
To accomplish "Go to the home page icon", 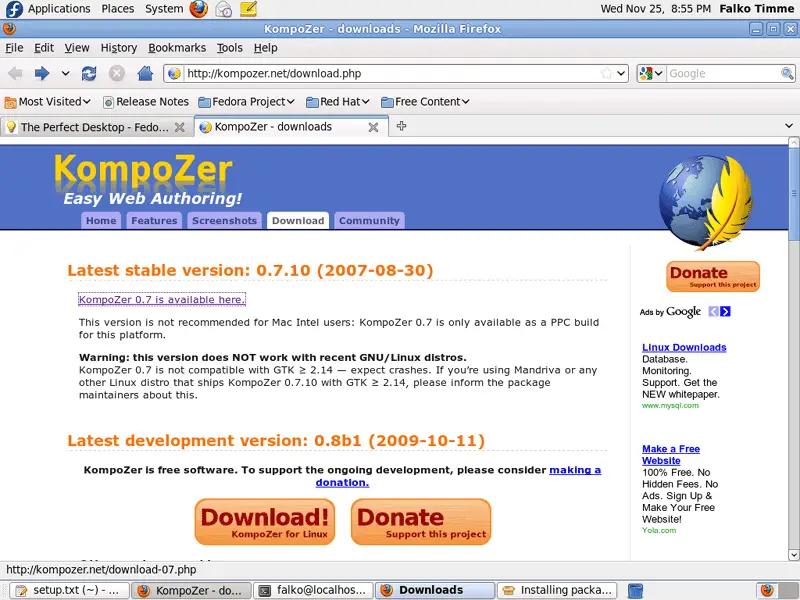I will pos(145,73).
